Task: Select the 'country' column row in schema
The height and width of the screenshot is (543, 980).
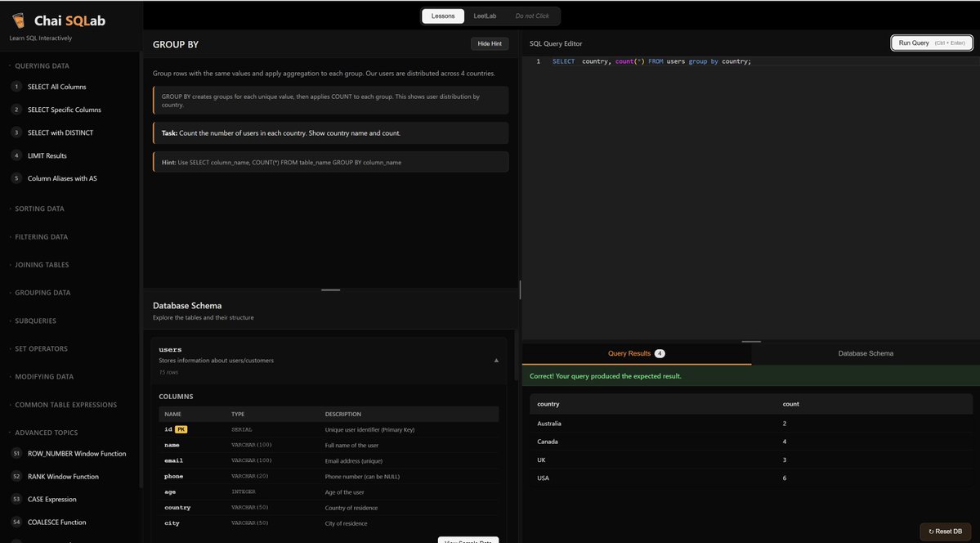Action: pos(329,508)
